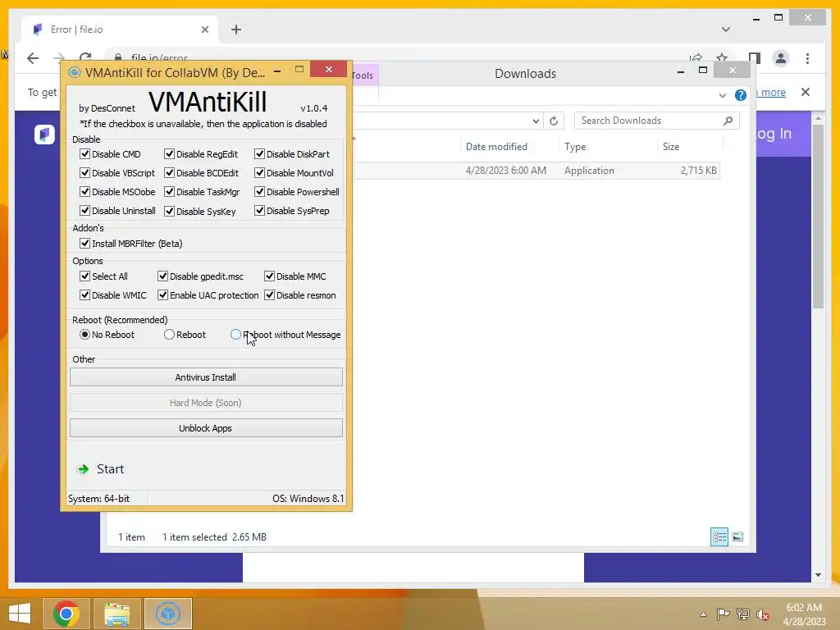Switch Downloads to large icons view
Image resolution: width=840 pixels, height=630 pixels.
click(x=737, y=536)
